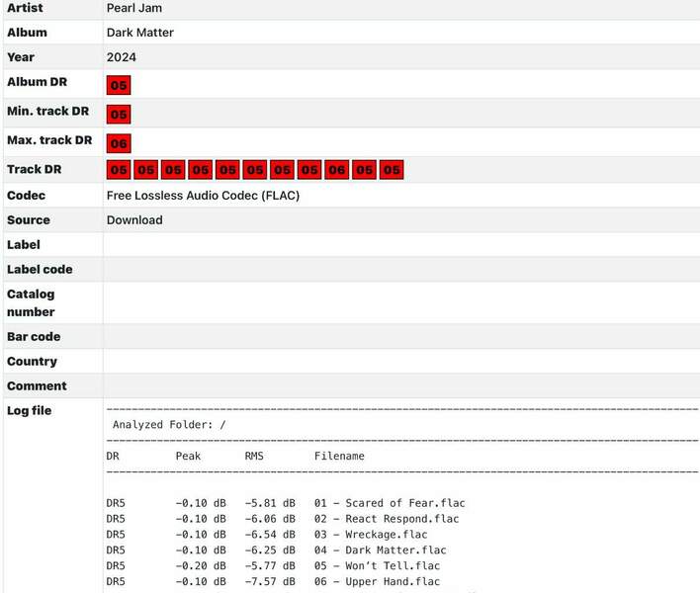Viewport: 700px width, 593px height.
Task: Click the Analyzed Folder line in log
Action: (x=172, y=424)
